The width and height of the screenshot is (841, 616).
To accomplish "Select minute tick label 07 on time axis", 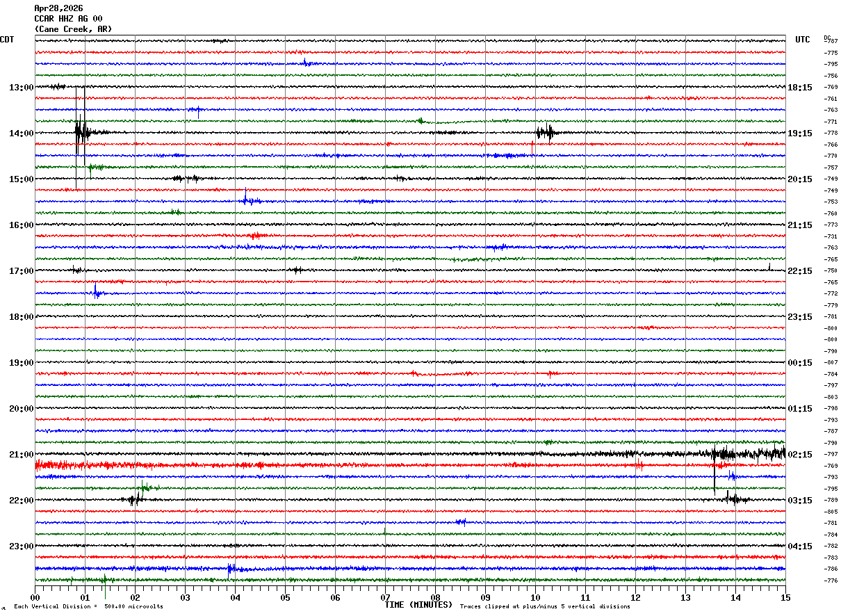I will (x=385, y=598).
